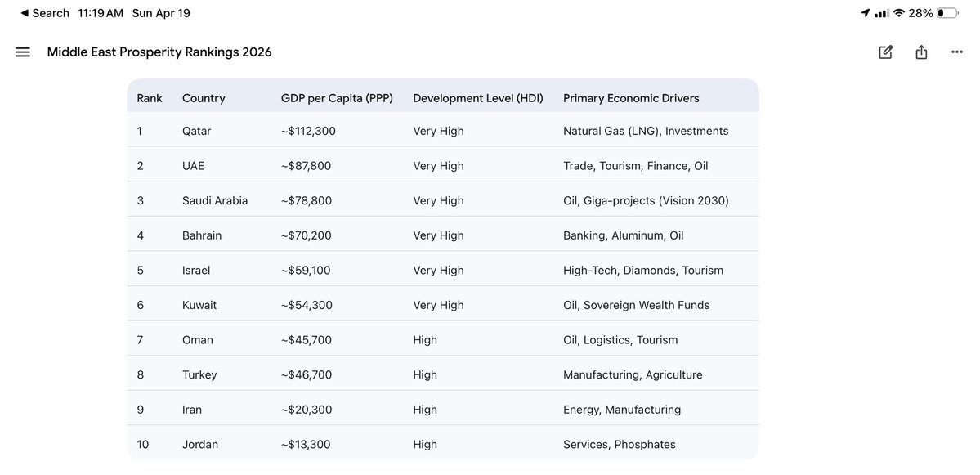Select the ~$45,700 GDP value
The width and height of the screenshot is (980, 475).
[307, 340]
